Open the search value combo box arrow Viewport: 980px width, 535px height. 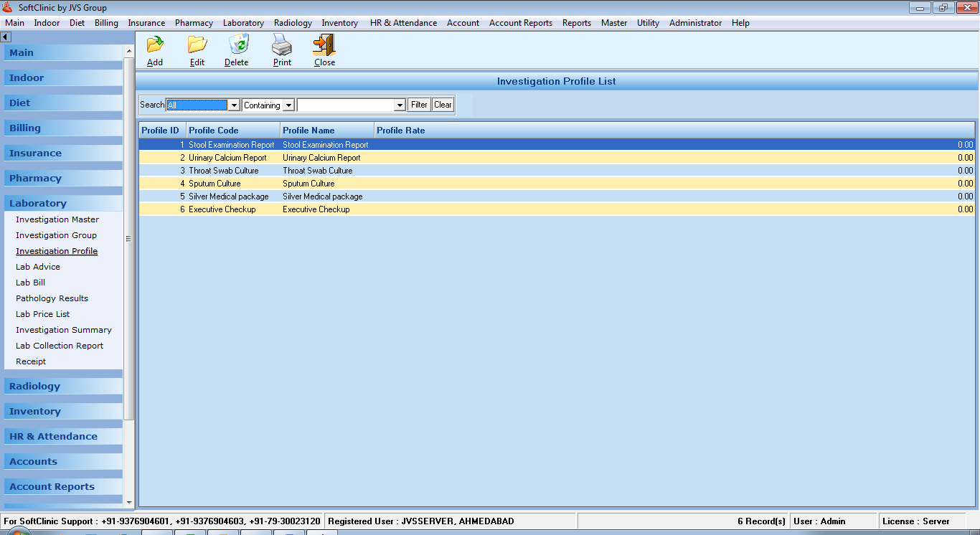pyautogui.click(x=400, y=105)
